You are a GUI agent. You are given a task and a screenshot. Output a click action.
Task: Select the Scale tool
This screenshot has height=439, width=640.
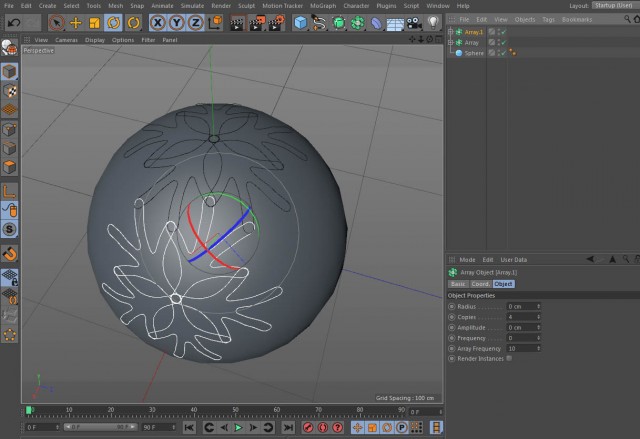94,23
